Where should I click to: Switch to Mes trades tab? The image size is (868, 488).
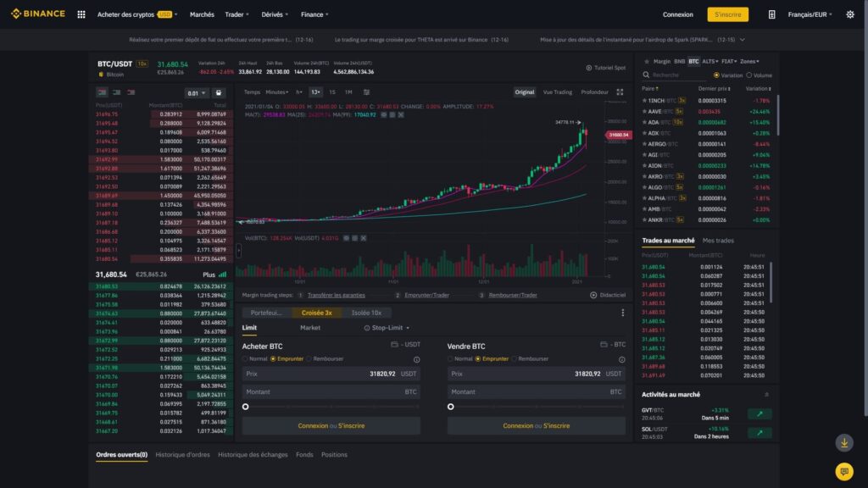coord(718,241)
